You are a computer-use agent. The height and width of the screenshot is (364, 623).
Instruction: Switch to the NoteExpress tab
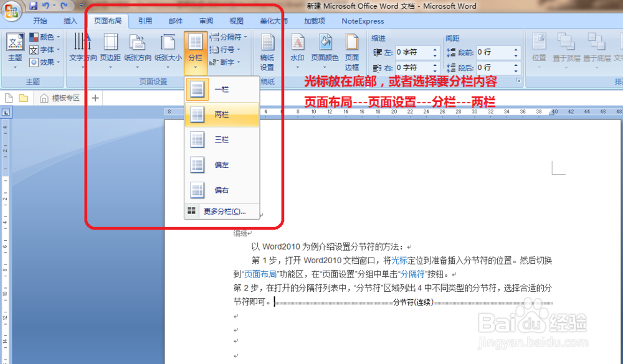(363, 21)
